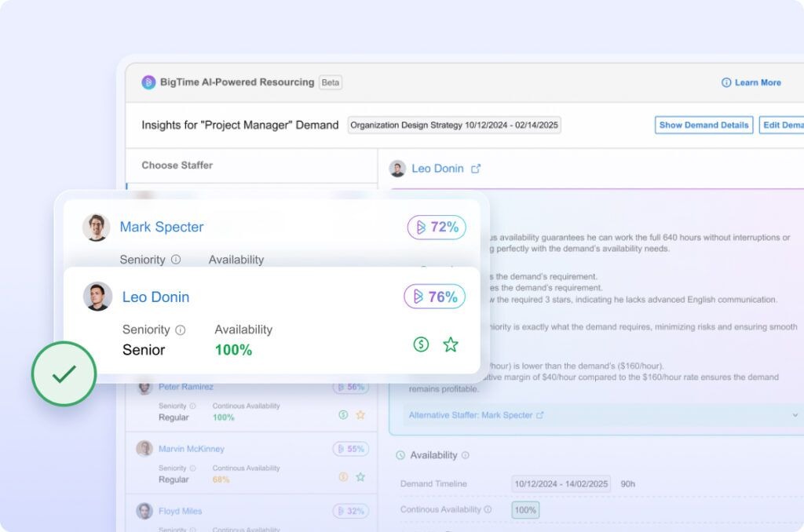Expand the Alternative Staffer chevron
The height and width of the screenshot is (532, 804).
tap(795, 415)
